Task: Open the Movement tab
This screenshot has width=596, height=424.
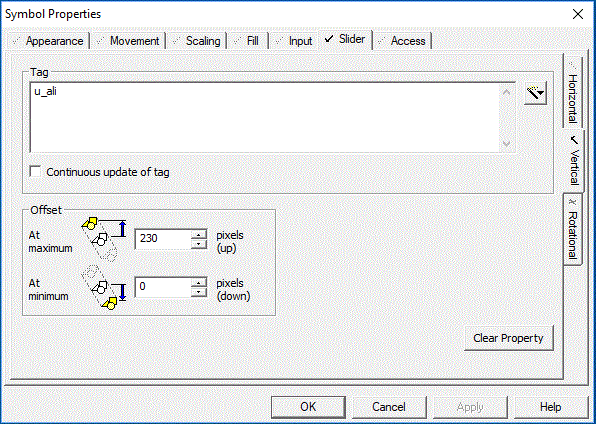Action: coord(128,41)
